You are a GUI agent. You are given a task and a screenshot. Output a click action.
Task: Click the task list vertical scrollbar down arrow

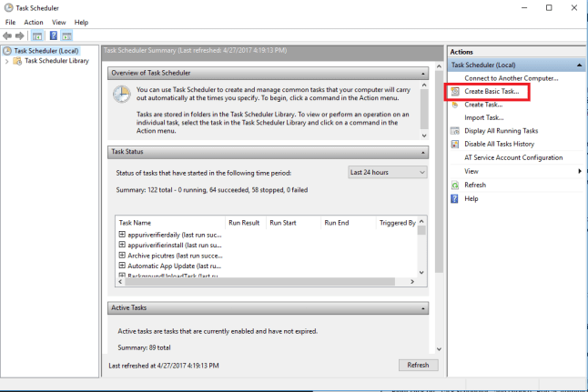421,273
